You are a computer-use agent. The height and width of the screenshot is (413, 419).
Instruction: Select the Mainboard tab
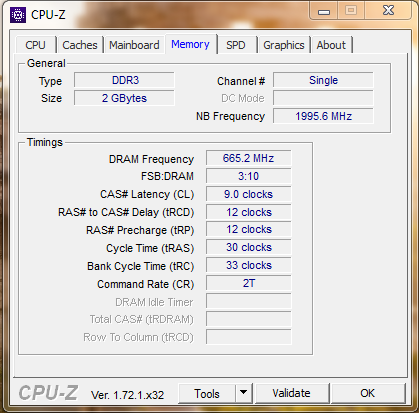(134, 45)
